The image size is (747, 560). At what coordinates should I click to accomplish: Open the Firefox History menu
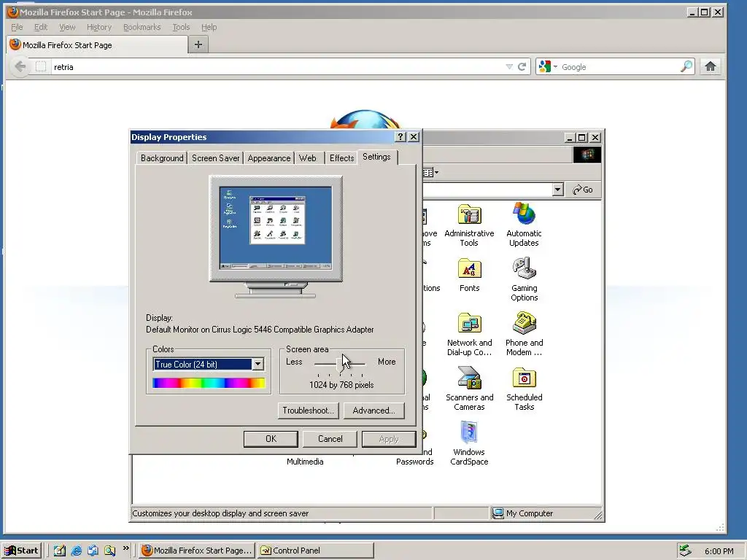point(99,27)
